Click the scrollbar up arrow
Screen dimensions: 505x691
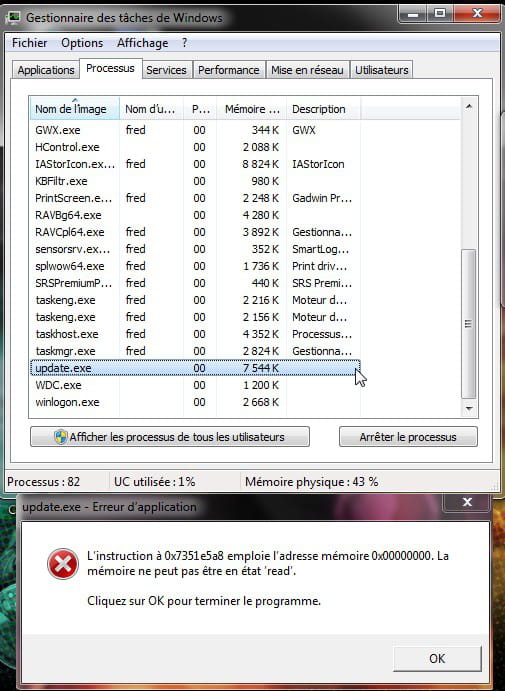(469, 106)
